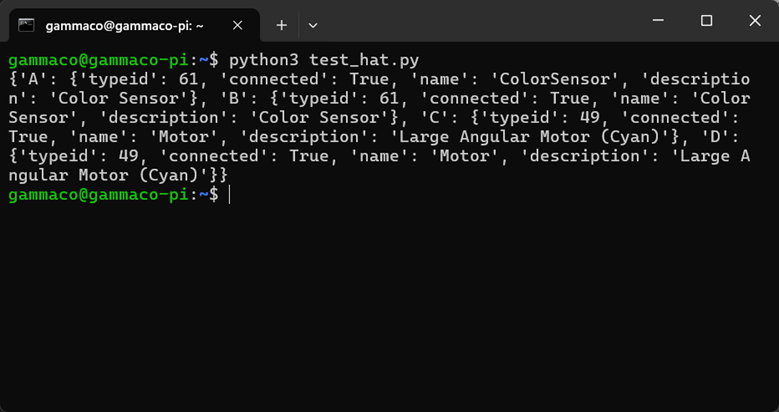Expand the new tab profile dropdown chevron
This screenshot has width=779, height=412.
tap(313, 25)
